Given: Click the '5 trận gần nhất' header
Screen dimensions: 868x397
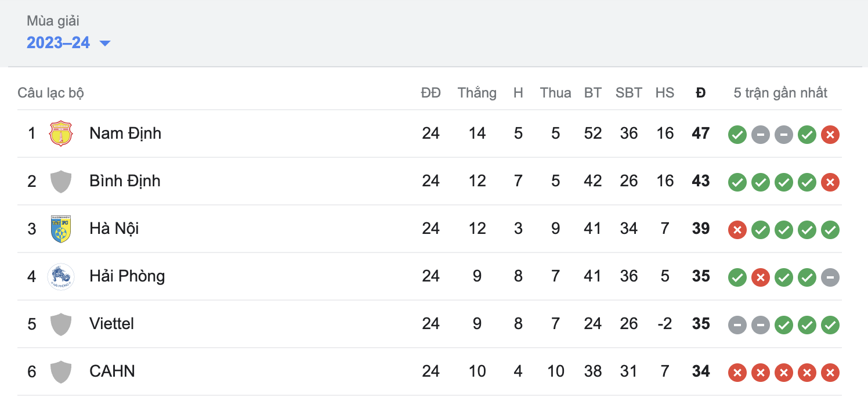Looking at the screenshot, I should (x=780, y=93).
